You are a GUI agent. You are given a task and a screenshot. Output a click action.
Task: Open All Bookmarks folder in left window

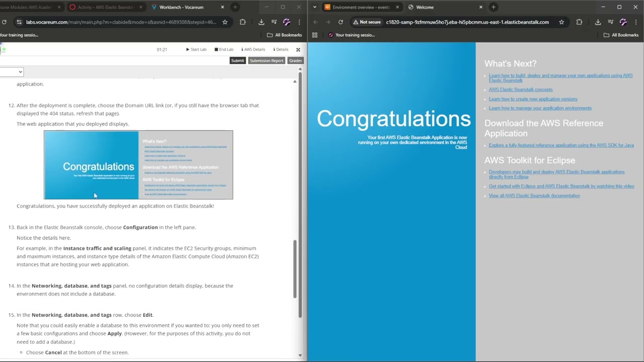284,35
